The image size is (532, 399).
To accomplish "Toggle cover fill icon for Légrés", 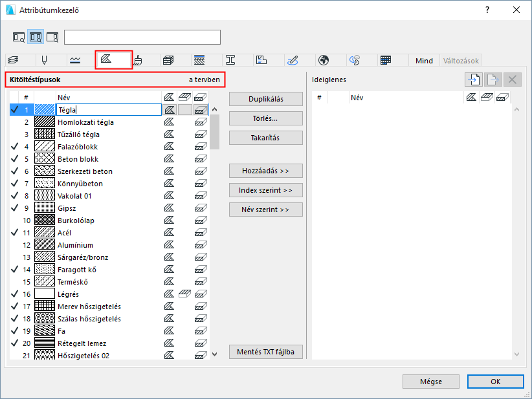I will click(x=185, y=294).
